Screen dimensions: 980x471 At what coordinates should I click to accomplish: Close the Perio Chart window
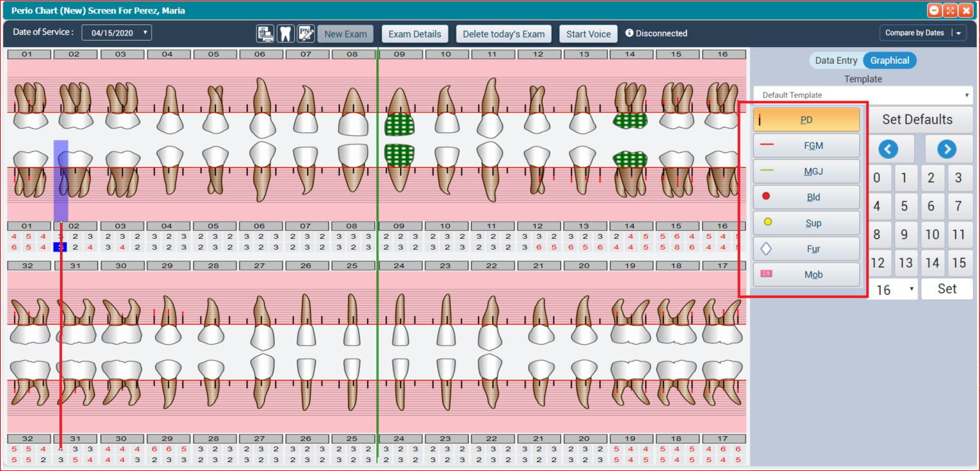pyautogui.click(x=966, y=10)
